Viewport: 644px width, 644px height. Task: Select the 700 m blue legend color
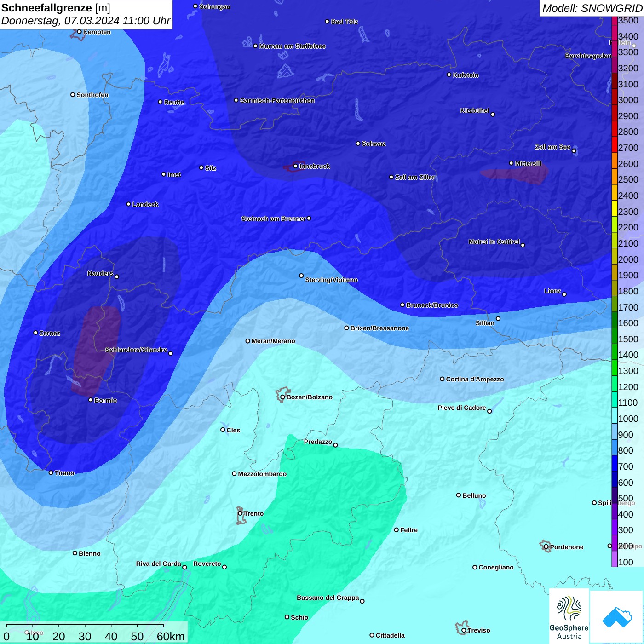[x=615, y=463]
